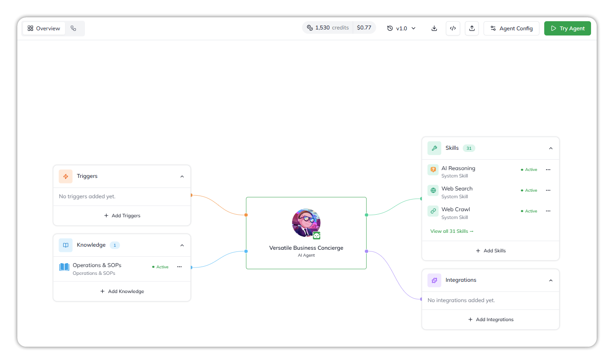Click Add Integrations

(x=491, y=319)
